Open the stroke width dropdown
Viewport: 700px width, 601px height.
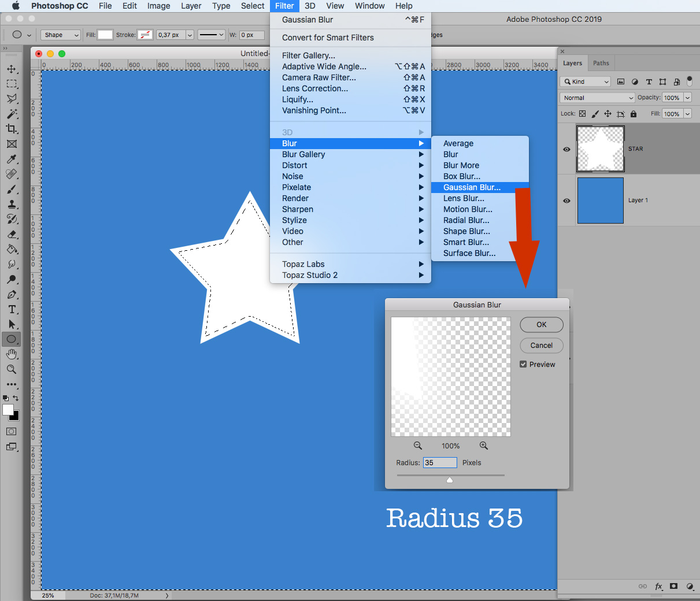(190, 35)
